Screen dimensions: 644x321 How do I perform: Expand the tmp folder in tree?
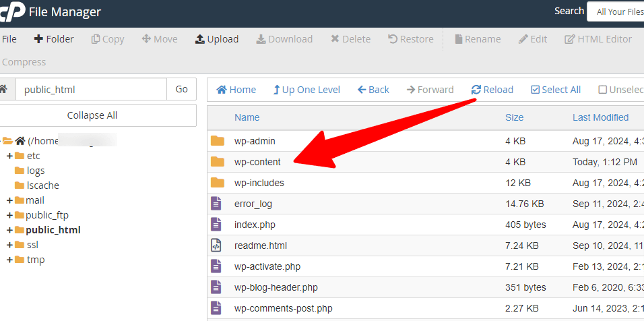pyautogui.click(x=9, y=260)
